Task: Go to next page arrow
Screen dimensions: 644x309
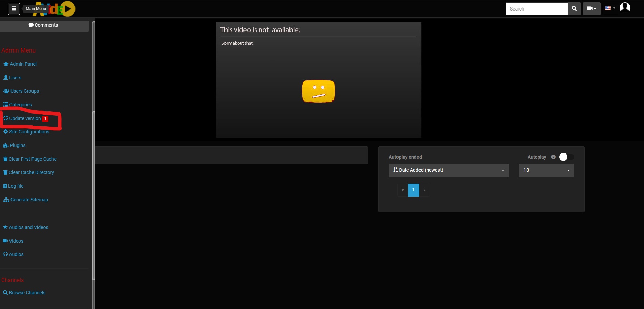Action: 425,190
